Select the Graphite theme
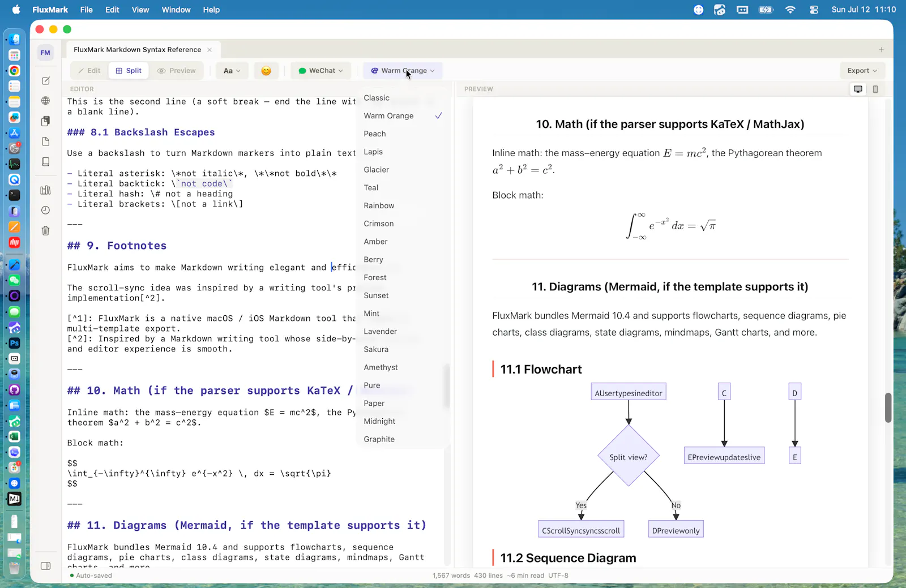The height and width of the screenshot is (588, 906). 403,439
